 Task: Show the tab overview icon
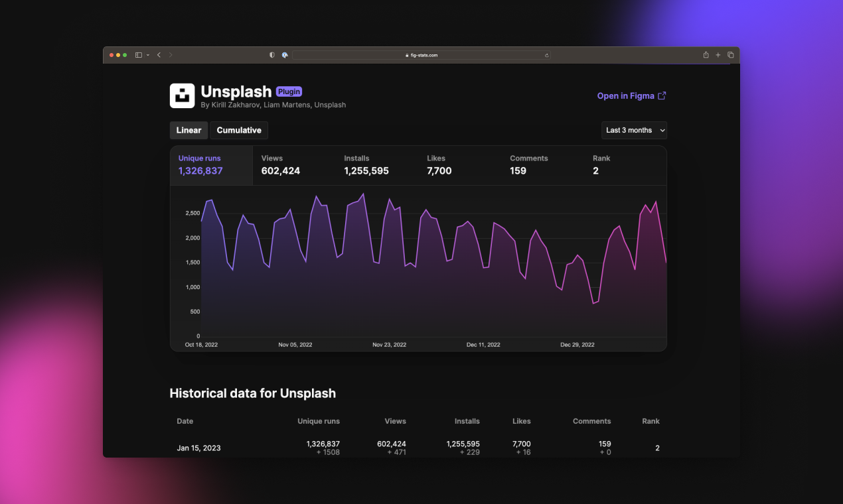pyautogui.click(x=730, y=55)
